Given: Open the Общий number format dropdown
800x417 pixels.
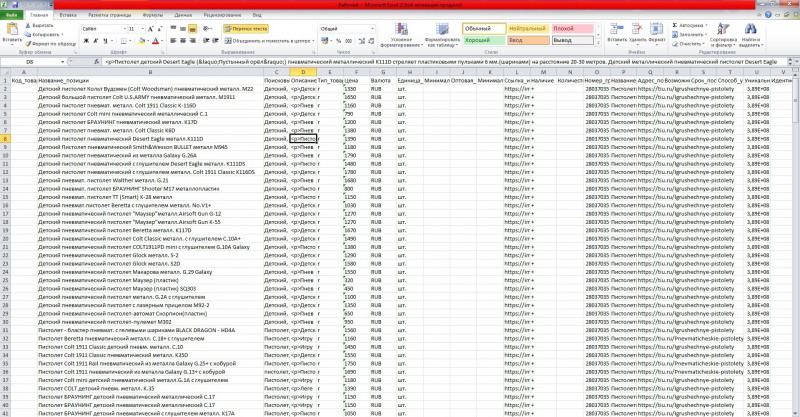Looking at the screenshot, I should [372, 29].
